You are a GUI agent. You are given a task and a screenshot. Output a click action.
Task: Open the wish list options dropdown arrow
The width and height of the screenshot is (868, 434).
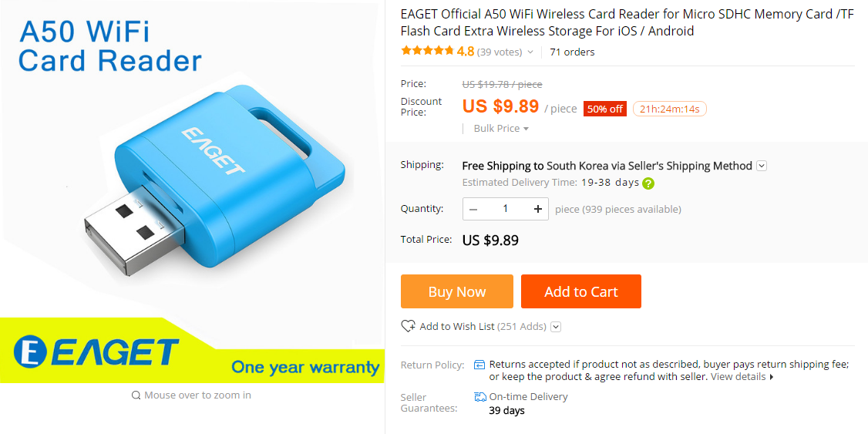[x=556, y=327]
